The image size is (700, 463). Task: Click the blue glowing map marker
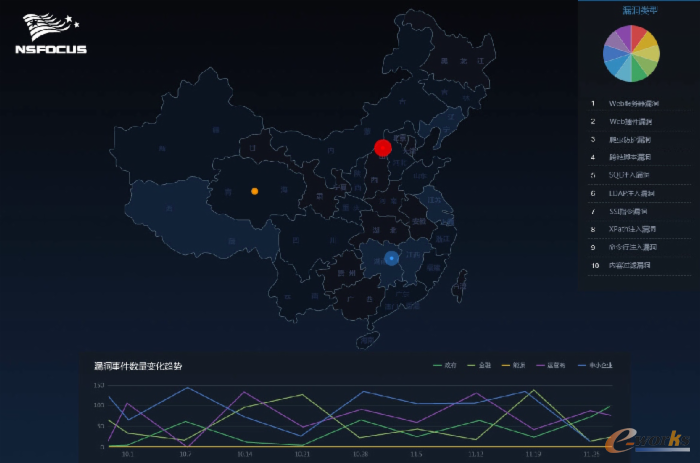point(392,258)
